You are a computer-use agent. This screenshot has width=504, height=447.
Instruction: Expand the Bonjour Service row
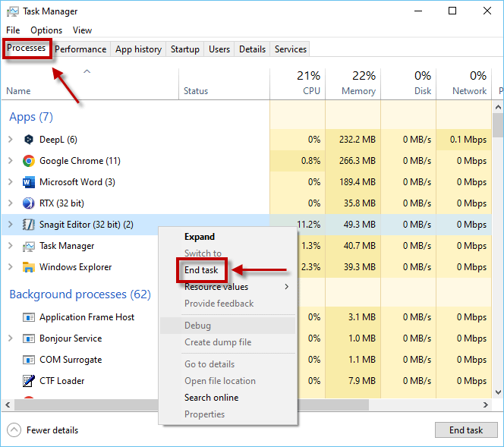click(x=11, y=338)
